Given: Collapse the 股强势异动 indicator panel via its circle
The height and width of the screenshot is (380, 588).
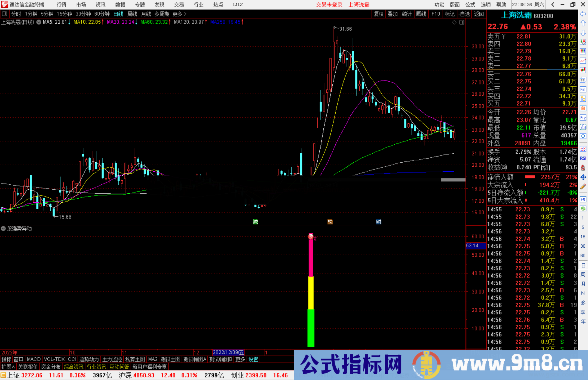Looking at the screenshot, I should [3, 229].
